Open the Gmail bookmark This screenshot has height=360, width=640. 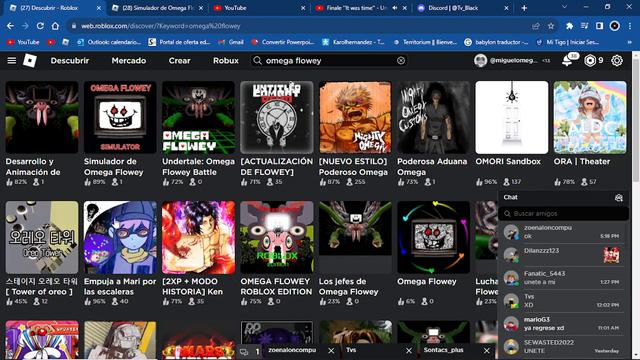tap(231, 42)
